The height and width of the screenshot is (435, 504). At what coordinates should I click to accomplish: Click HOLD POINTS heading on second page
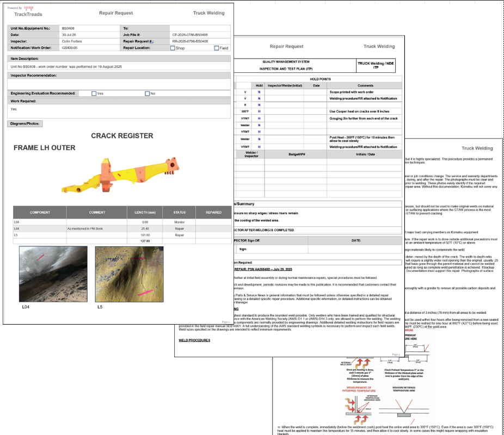[320, 79]
